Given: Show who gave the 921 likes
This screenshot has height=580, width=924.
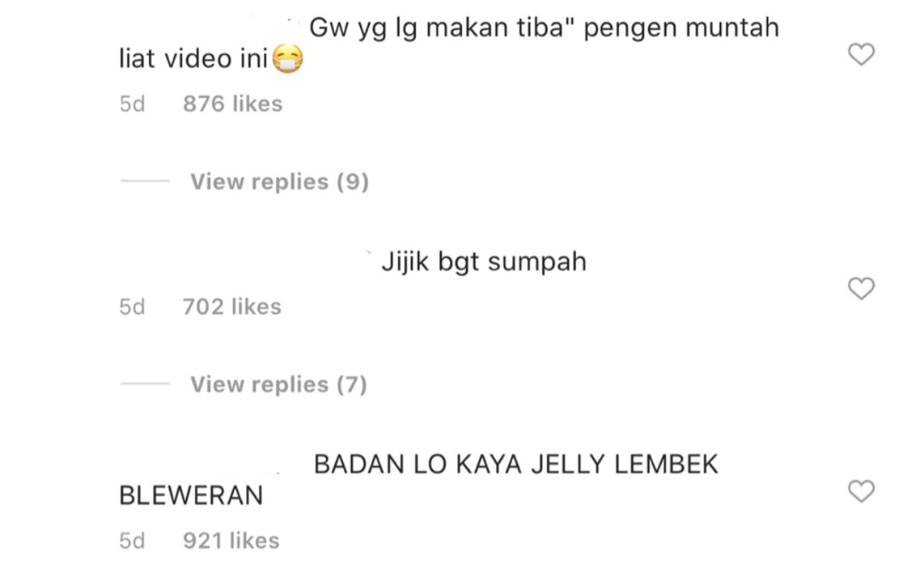Looking at the screenshot, I should 231,541.
